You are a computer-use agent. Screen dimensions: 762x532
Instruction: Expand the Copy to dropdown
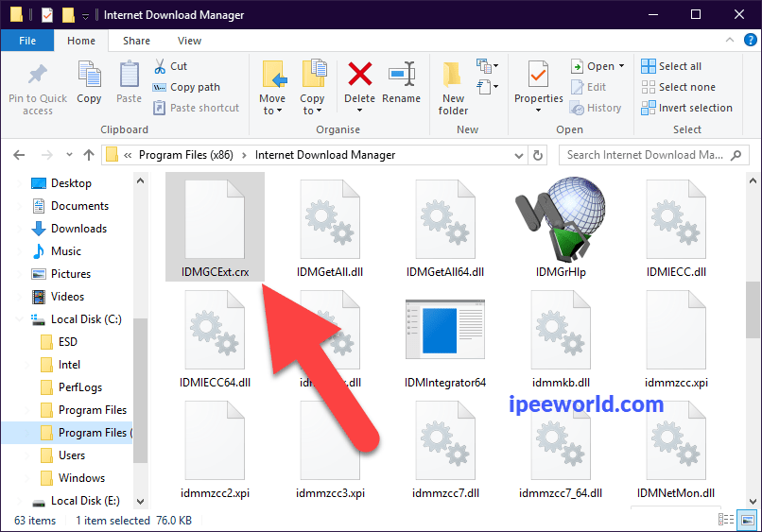pyautogui.click(x=312, y=111)
